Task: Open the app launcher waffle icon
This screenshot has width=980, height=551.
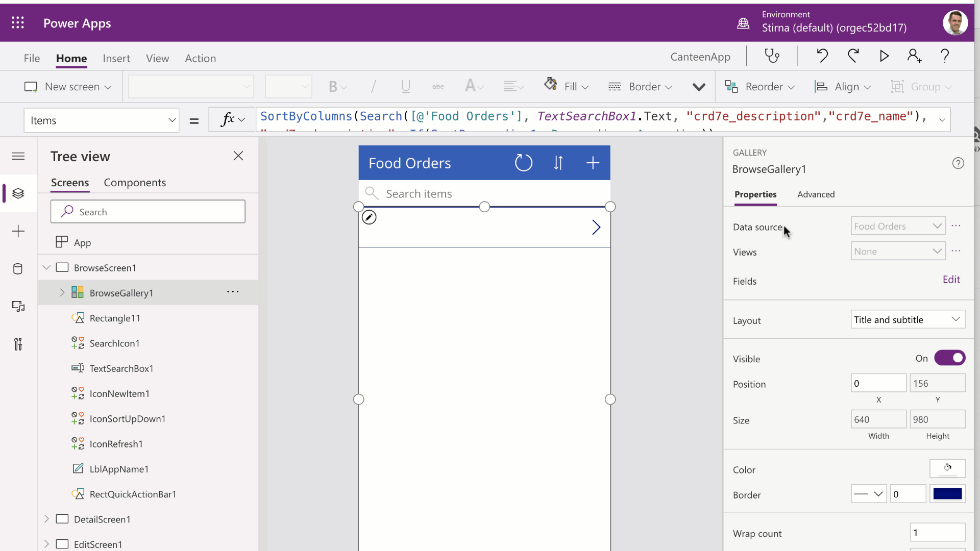Action: click(18, 22)
